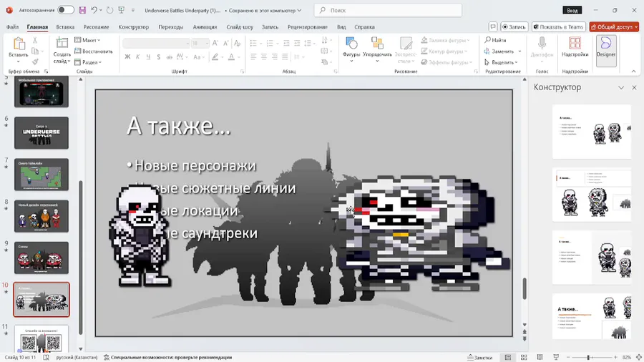Toggle bold Ж formatting
The image size is (644, 362).
[127, 57]
